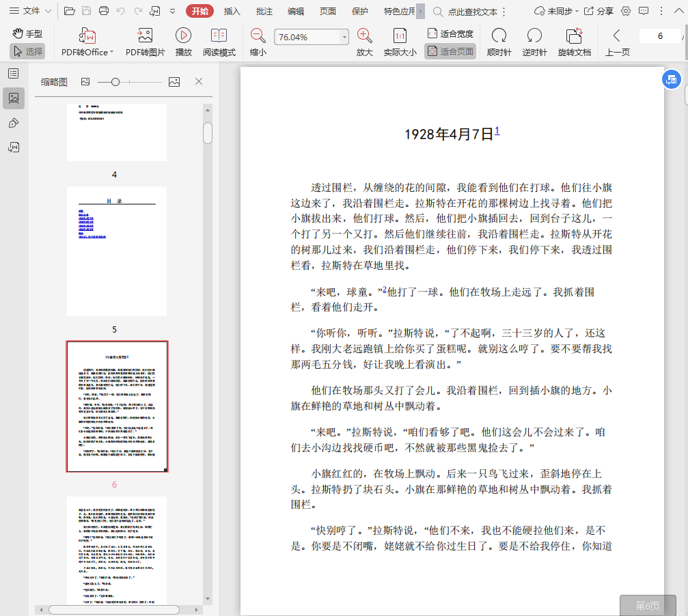Screen dimensions: 688x616
Task: Toggle the thumbnails sidebar panel icon
Action: (14, 98)
